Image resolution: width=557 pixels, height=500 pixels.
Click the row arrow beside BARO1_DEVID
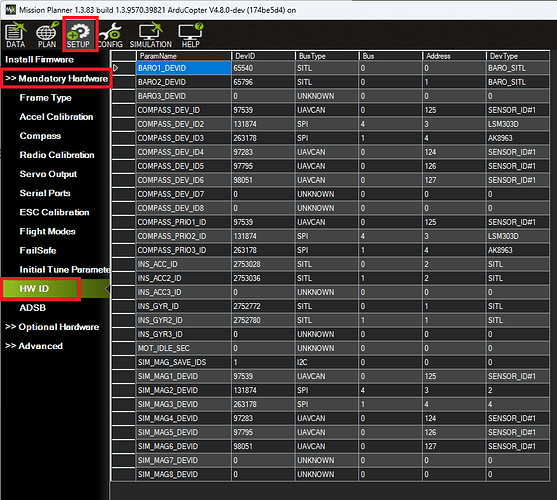[116, 68]
